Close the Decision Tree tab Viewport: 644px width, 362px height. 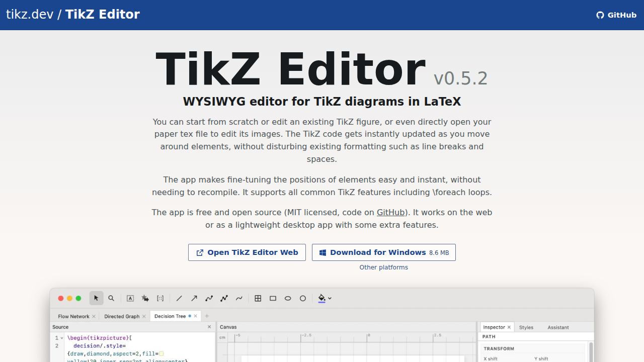click(196, 316)
